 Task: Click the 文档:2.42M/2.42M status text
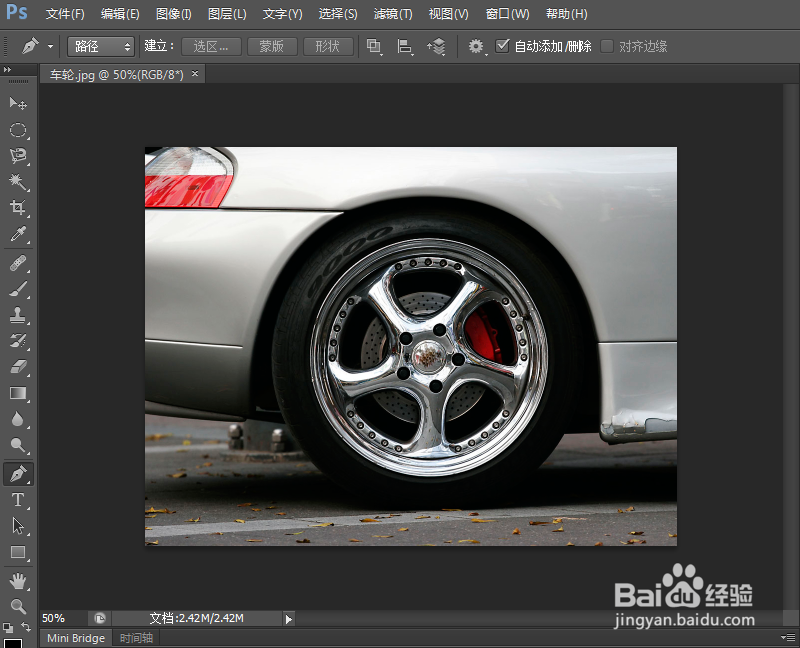pos(196,618)
